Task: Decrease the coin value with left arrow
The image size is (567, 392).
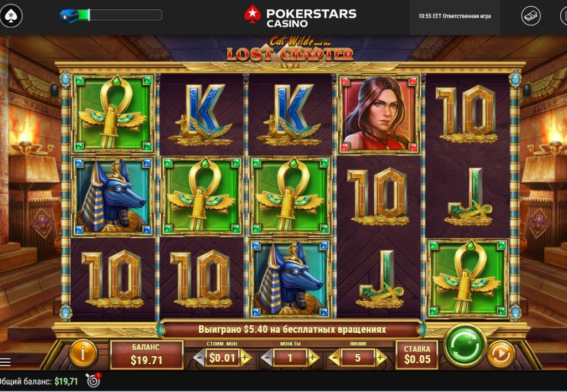Action: (x=198, y=358)
